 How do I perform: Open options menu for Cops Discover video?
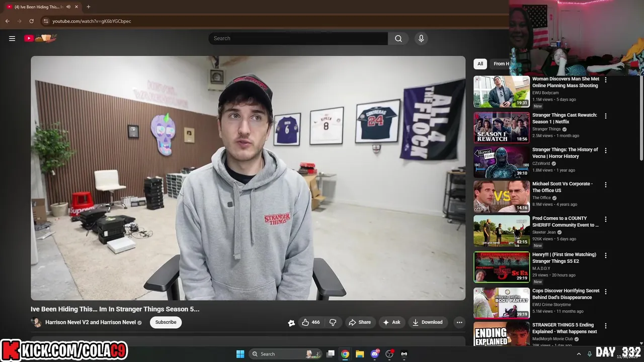[606, 292]
